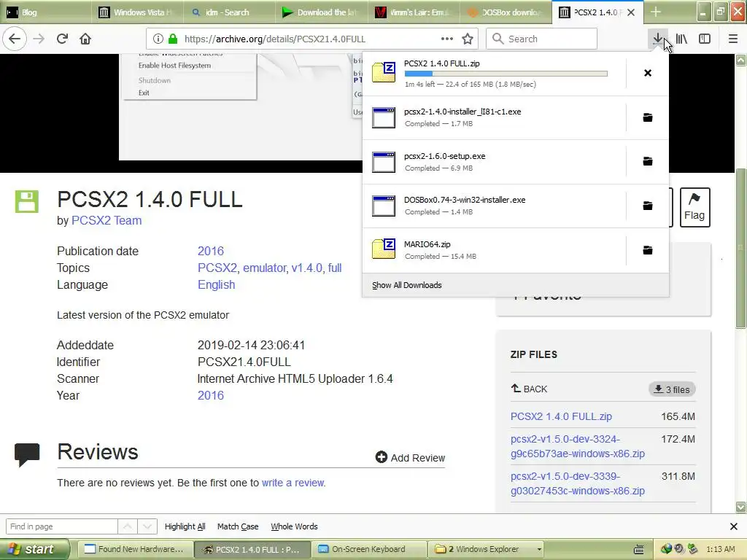The height and width of the screenshot is (560, 747).
Task: Click the MARIO64.zip download entry
Action: (494, 250)
